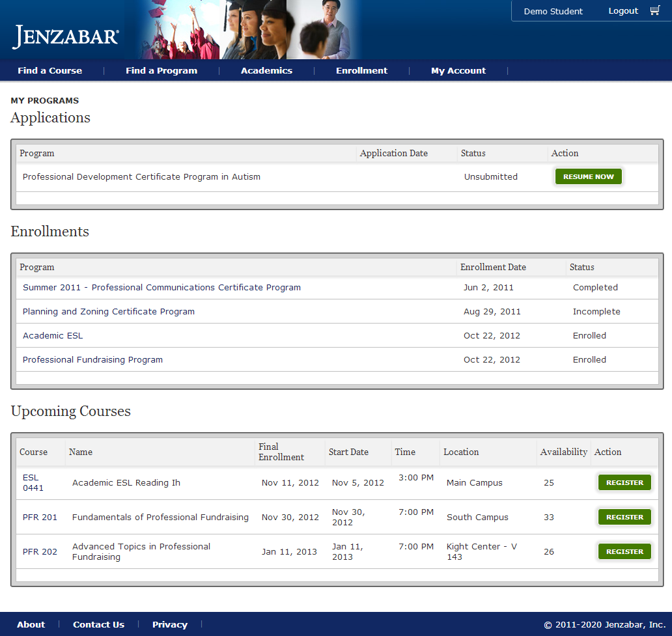
Task: Log out of the Demo Student account
Action: (x=623, y=10)
